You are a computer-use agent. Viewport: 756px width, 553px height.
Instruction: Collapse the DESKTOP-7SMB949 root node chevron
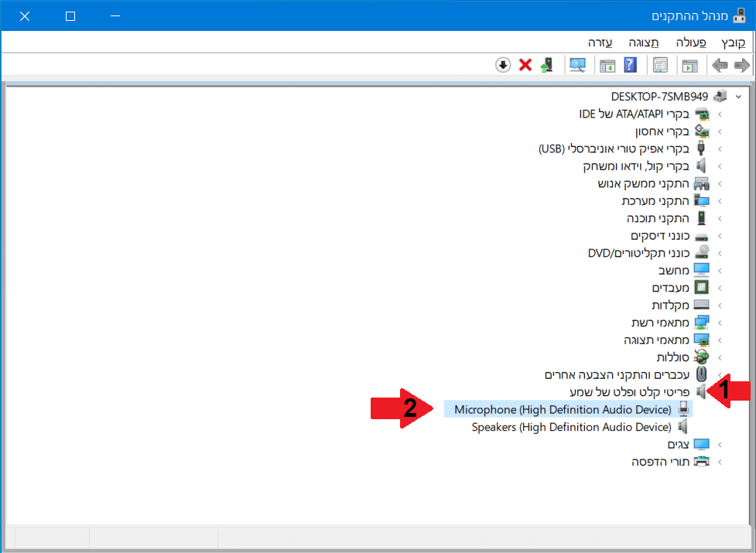pos(737,97)
